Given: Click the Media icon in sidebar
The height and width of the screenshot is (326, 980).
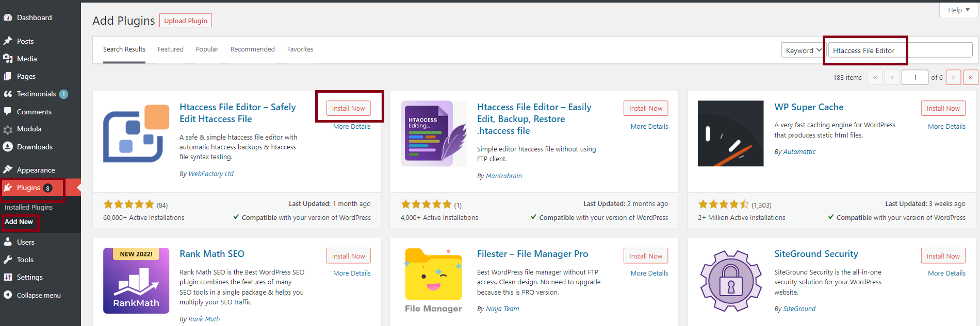Looking at the screenshot, I should (8, 59).
